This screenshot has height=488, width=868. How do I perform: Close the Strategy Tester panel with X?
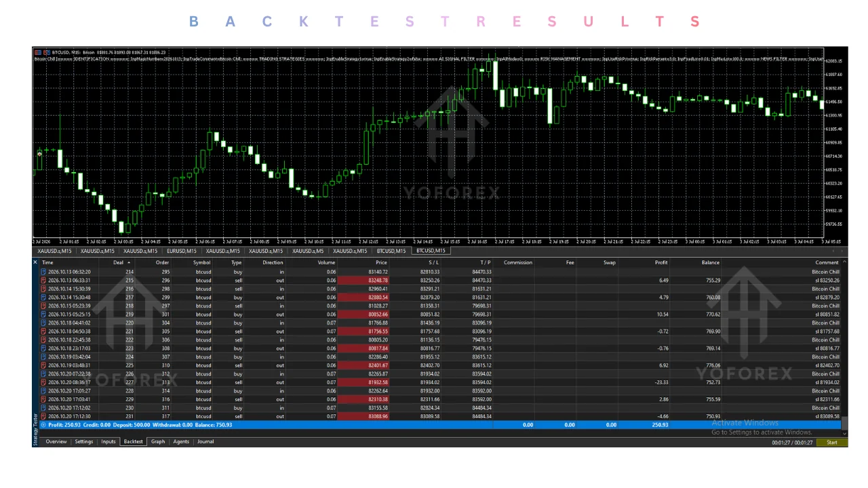coord(35,262)
